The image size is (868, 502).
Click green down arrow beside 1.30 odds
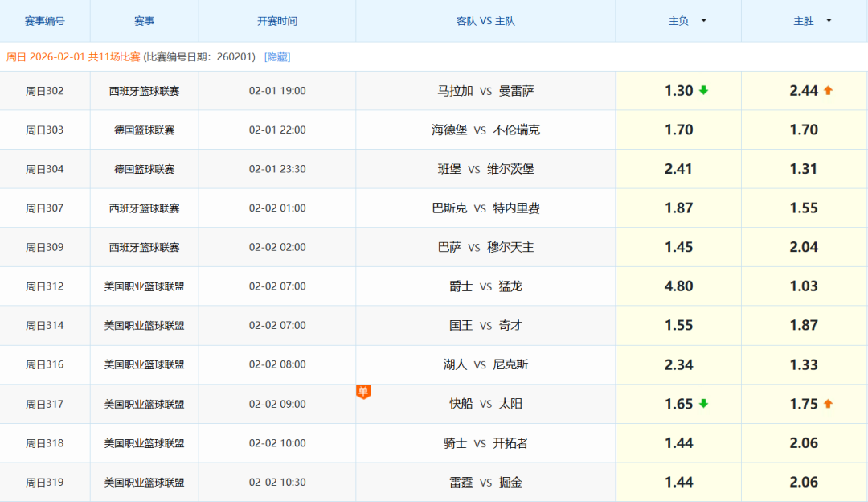click(703, 90)
